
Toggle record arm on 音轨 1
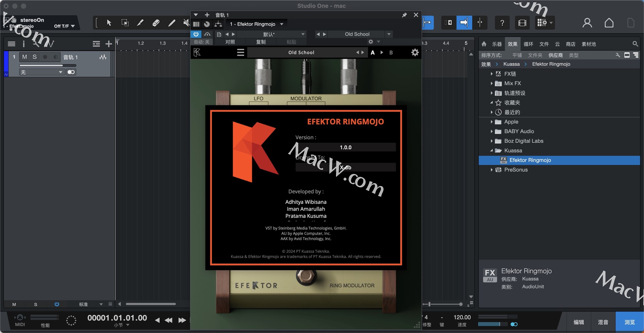click(x=45, y=57)
